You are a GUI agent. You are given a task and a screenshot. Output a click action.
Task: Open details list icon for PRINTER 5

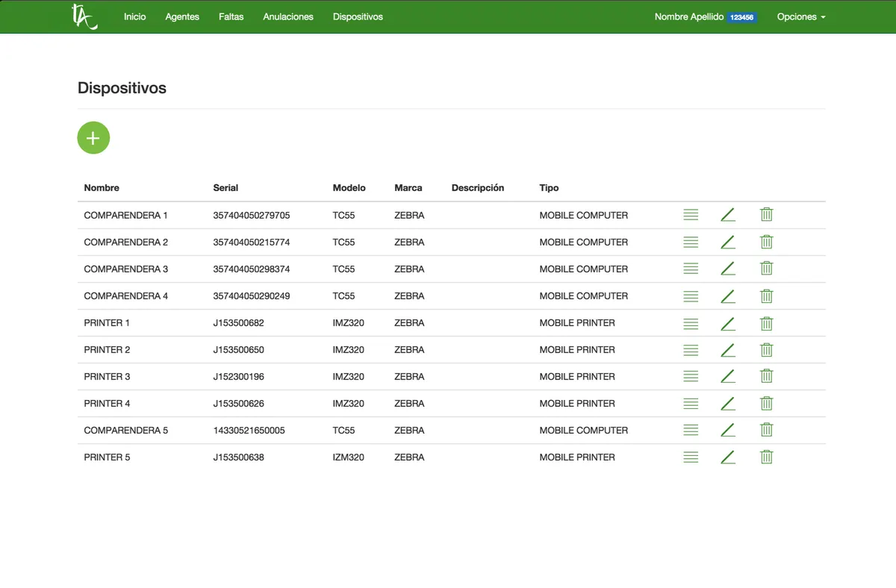691,457
